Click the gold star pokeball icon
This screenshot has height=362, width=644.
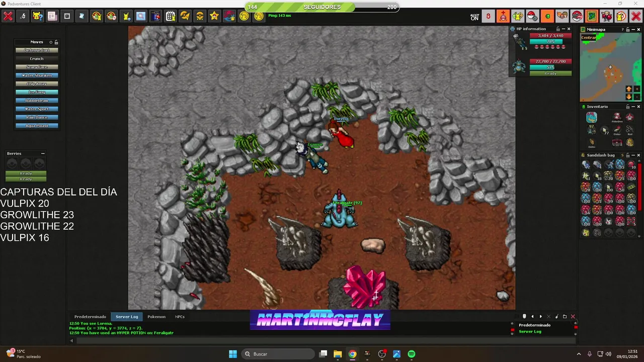point(214,16)
